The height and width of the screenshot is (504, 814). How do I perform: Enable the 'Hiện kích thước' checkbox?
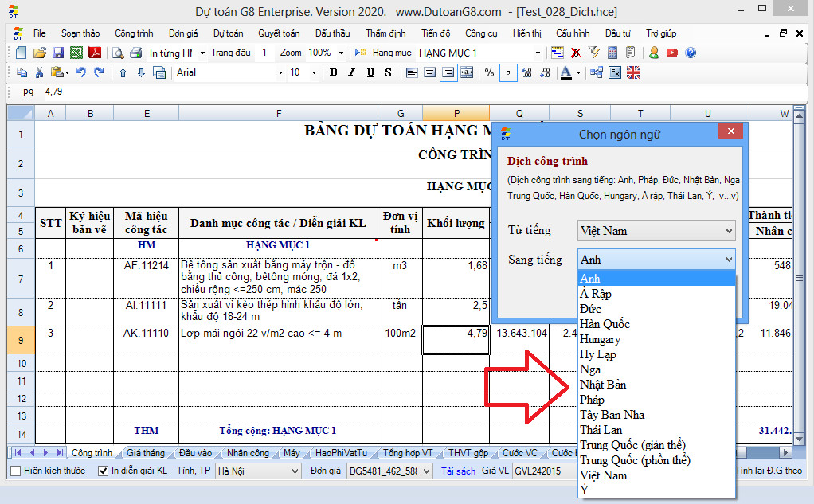pyautogui.click(x=16, y=471)
